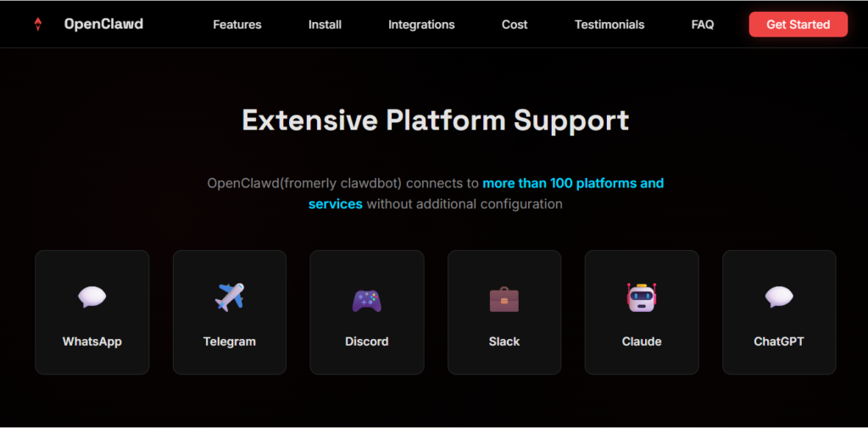
Task: Click the red OpenClawd logo icon
Action: click(37, 25)
